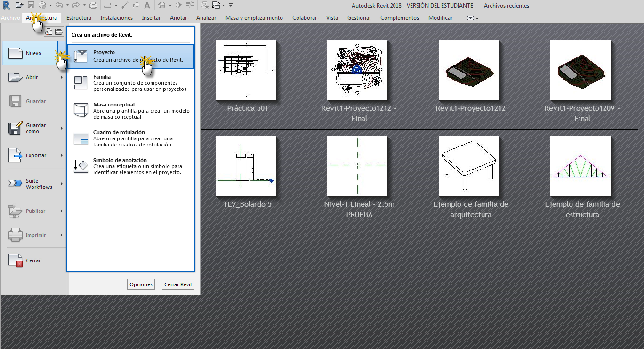Expand the Measure tool dropdown arrow
Screen dimensions: 644x349
click(116, 5)
